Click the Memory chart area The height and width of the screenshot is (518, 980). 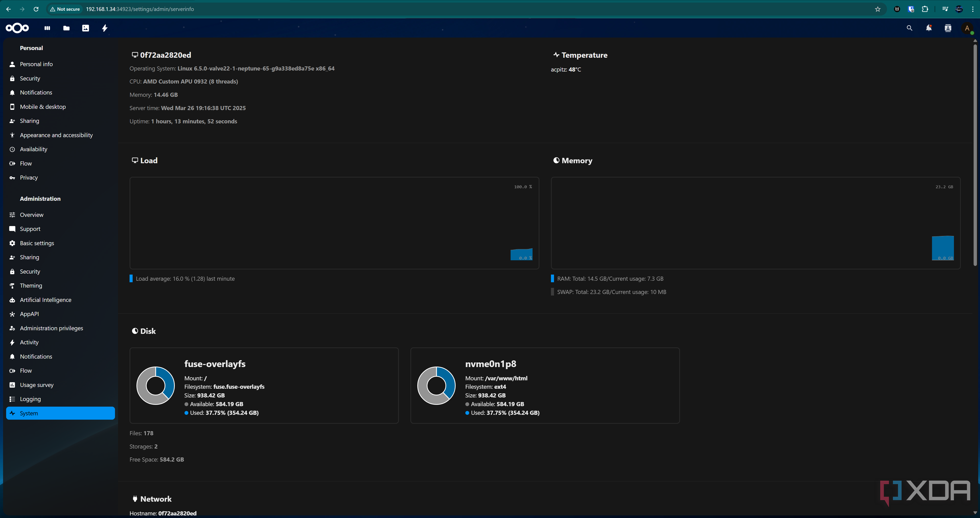tap(756, 223)
